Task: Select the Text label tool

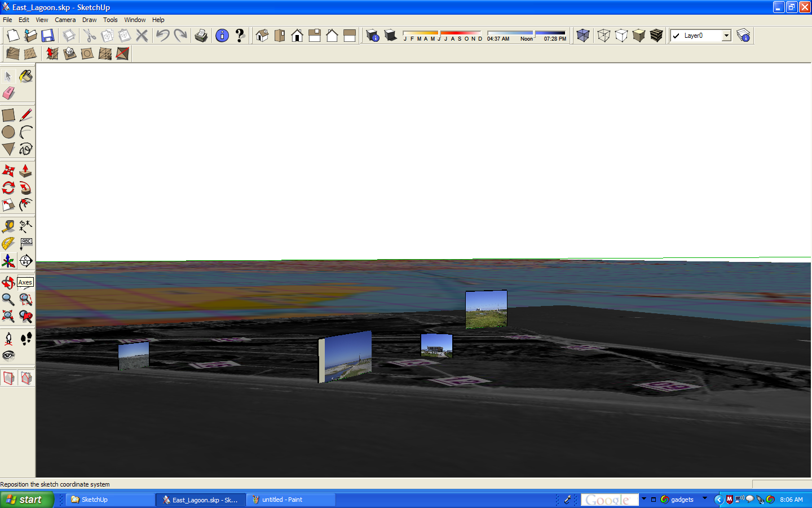Action: coord(26,243)
